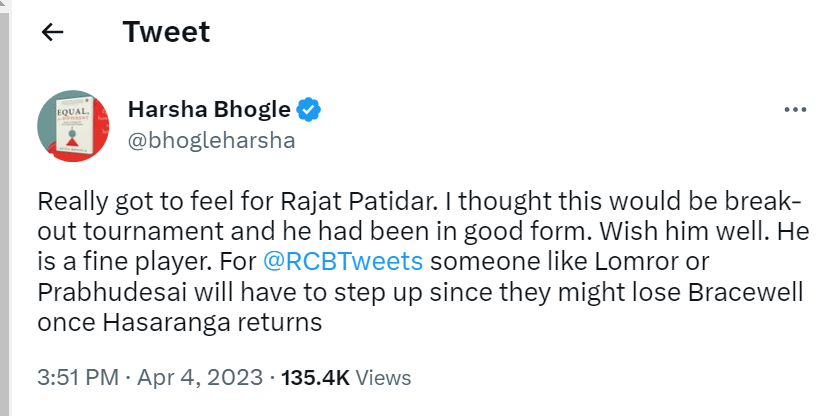Click the Tweet page heading
The image size is (820, 416).
point(166,32)
